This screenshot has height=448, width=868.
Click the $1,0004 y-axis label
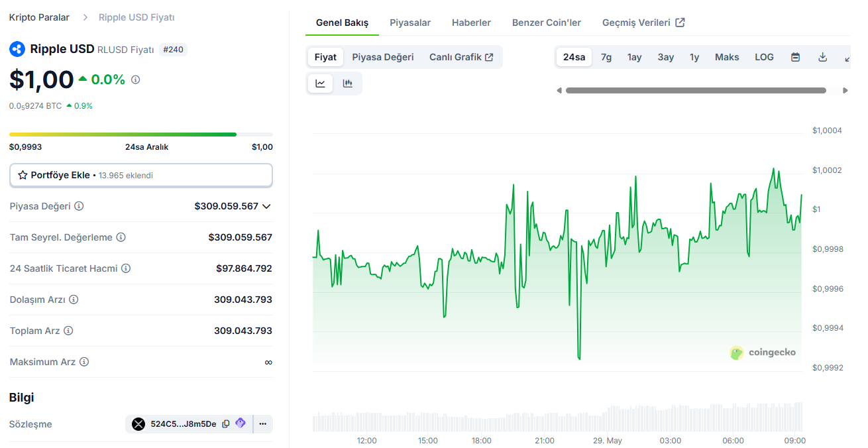pyautogui.click(x=827, y=131)
